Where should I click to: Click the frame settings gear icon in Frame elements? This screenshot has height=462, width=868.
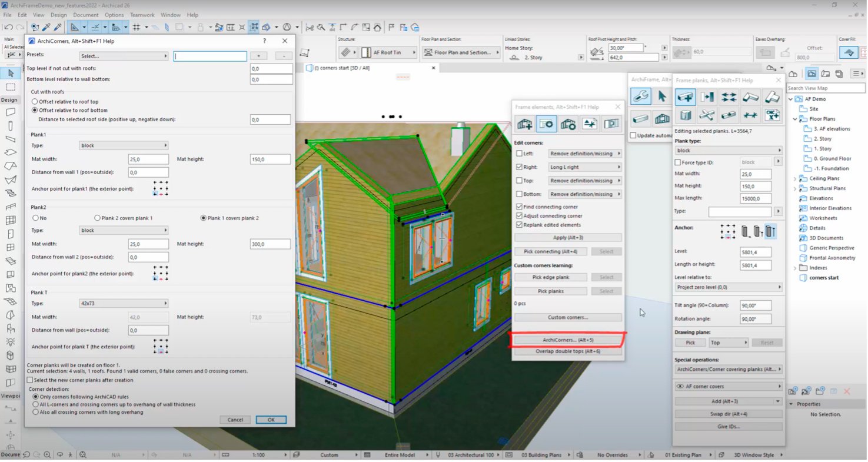pos(568,124)
